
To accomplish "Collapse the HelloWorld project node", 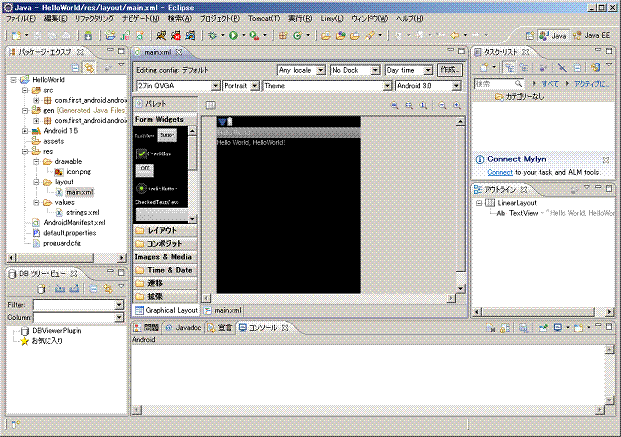I will (14, 80).
